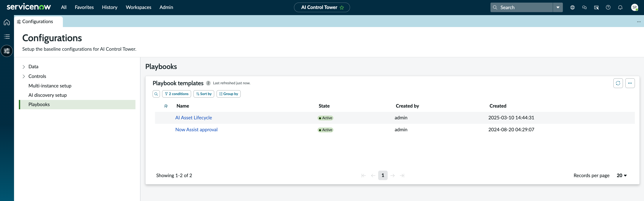Open Records per page 20 dropdown
The width and height of the screenshot is (644, 201).
pos(622,175)
